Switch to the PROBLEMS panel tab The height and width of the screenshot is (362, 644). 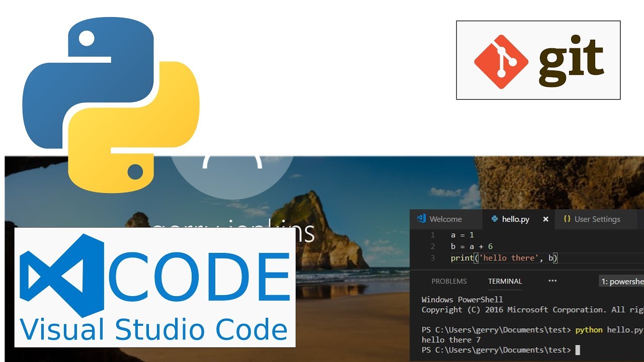pos(449,282)
